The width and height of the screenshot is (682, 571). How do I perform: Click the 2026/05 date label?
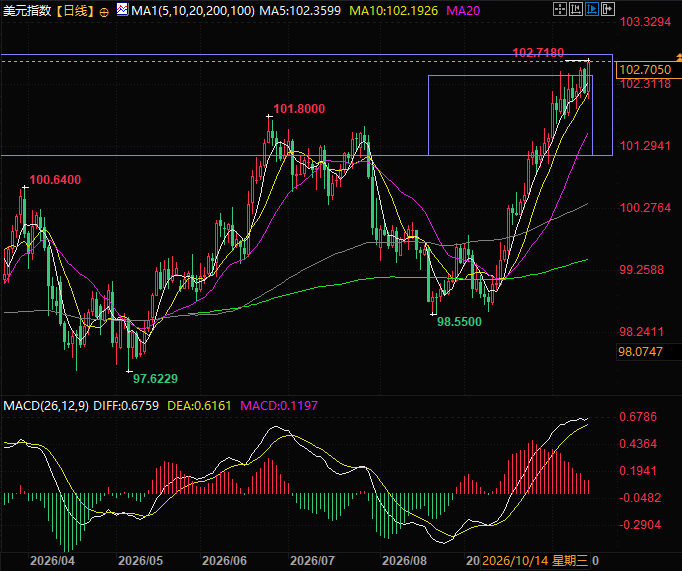[140, 561]
